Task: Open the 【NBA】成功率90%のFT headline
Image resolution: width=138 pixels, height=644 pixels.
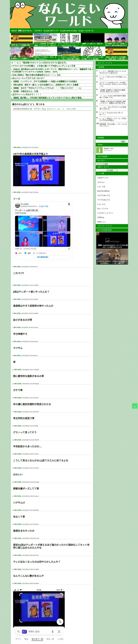Action: coord(52,71)
